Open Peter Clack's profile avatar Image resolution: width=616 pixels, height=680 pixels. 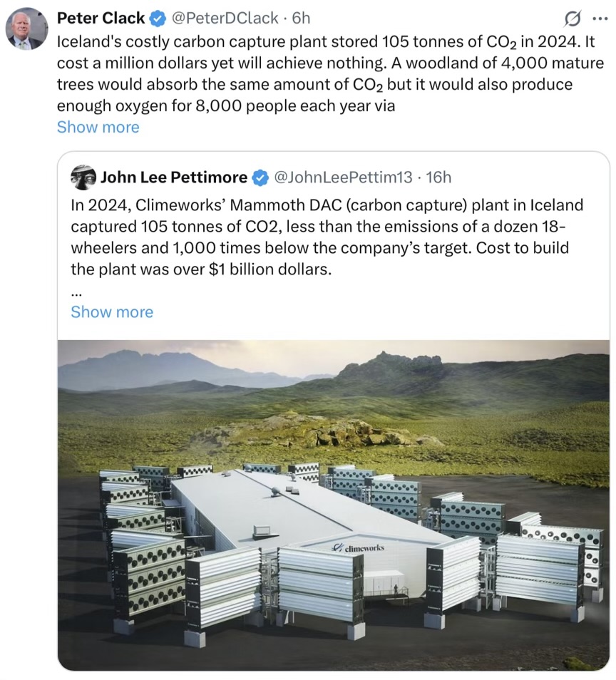click(x=26, y=29)
